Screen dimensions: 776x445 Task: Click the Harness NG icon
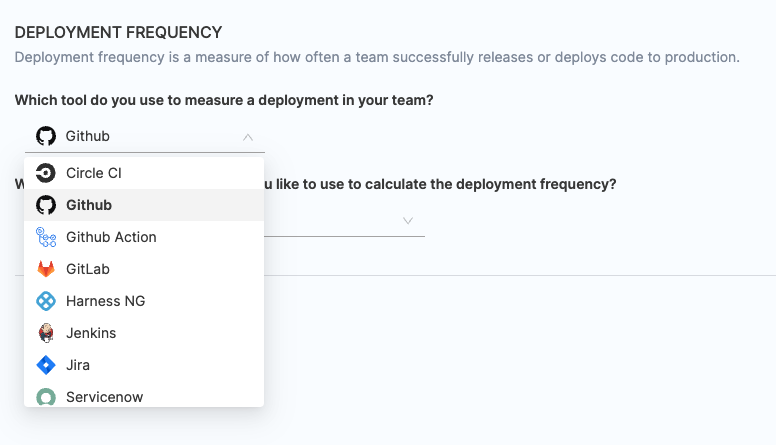click(45, 301)
